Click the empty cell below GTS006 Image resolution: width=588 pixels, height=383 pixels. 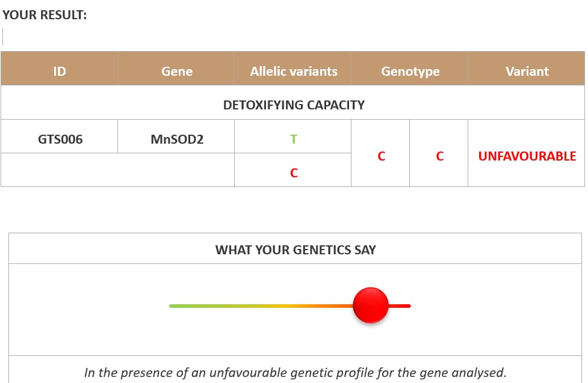tap(117, 170)
